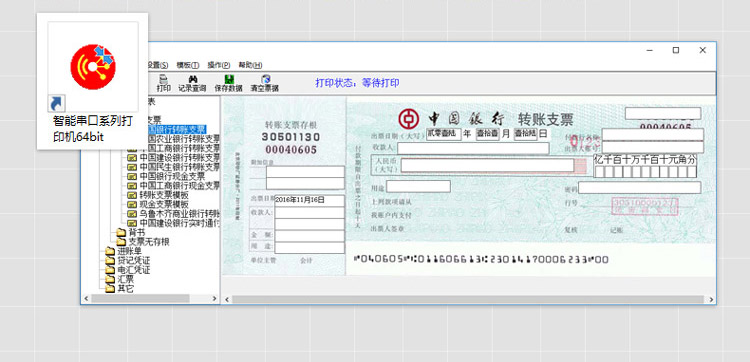Screen dimensions: 750x362
Task: Click the 收款人 field on the cheque
Action: tap(473, 148)
